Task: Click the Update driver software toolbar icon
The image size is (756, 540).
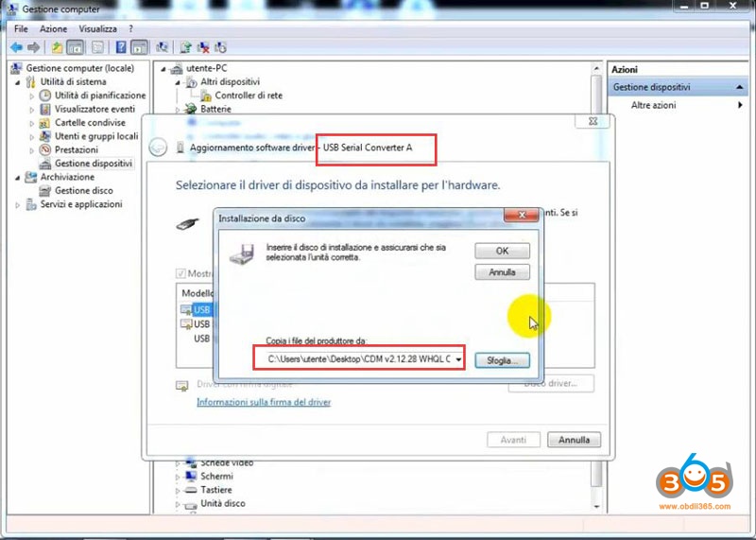Action: click(x=185, y=47)
